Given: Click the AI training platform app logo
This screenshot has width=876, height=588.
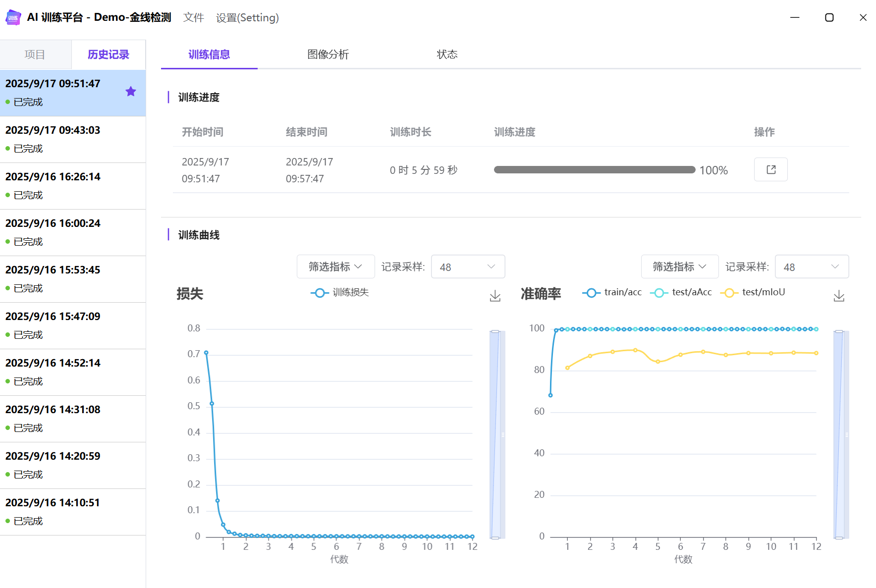Looking at the screenshot, I should point(13,17).
